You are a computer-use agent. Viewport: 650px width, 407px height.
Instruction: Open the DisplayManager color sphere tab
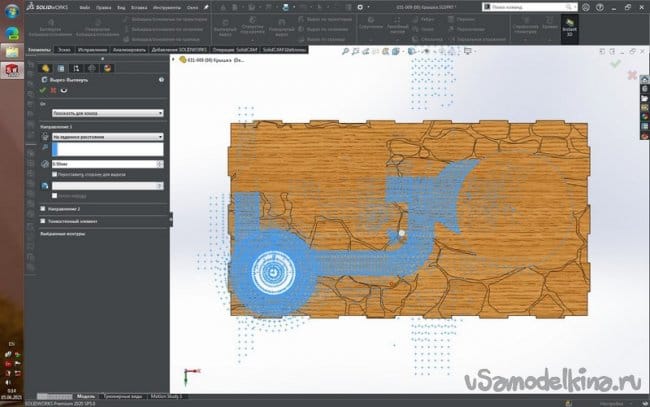tap(108, 68)
